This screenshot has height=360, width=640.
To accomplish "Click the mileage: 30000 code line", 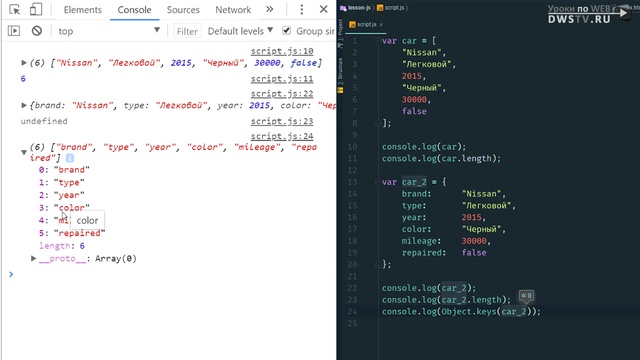I will tap(446, 241).
